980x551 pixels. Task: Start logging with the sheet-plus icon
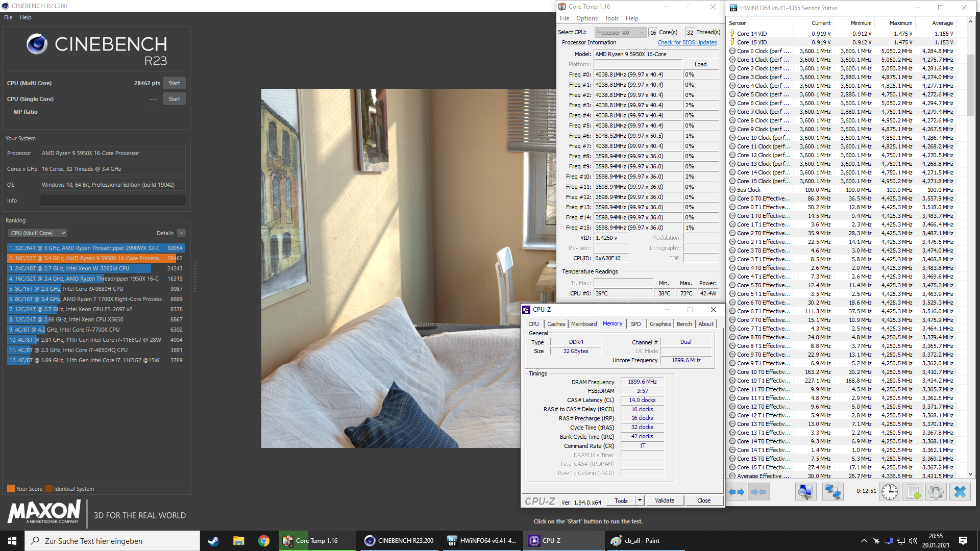[912, 492]
